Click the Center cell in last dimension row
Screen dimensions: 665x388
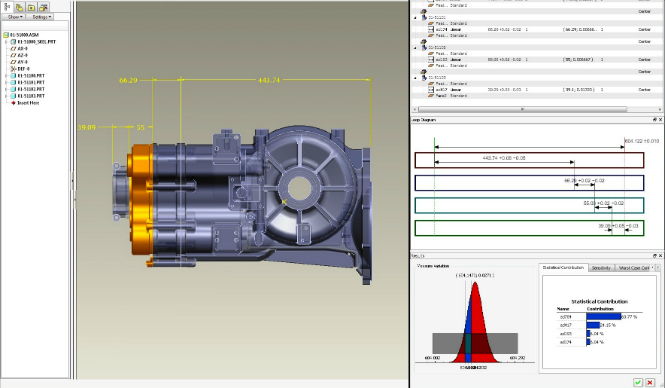(644, 90)
